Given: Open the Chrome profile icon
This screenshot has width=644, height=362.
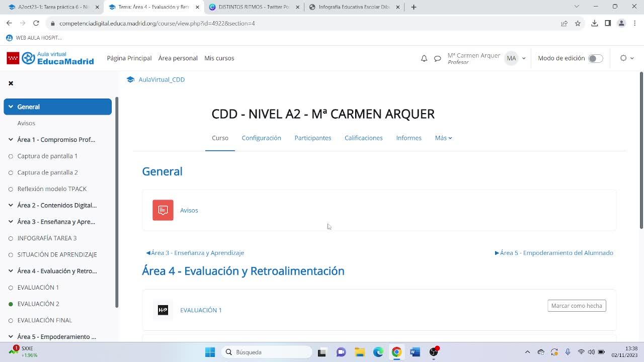Looking at the screenshot, I should click(621, 23).
